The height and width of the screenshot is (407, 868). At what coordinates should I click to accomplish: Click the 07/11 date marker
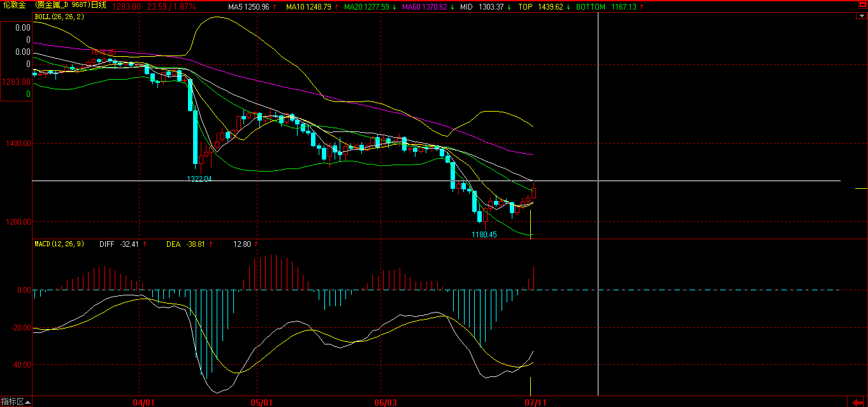(536, 403)
